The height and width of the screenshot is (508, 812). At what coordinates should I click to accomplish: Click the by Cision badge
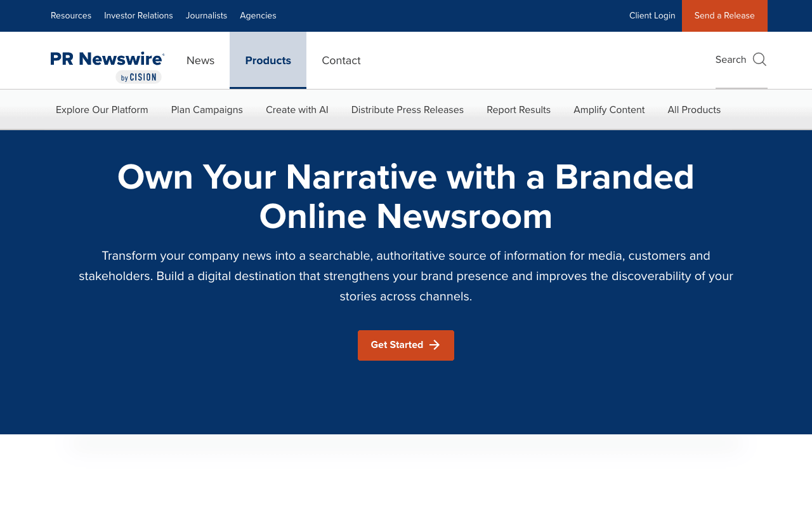(x=138, y=77)
